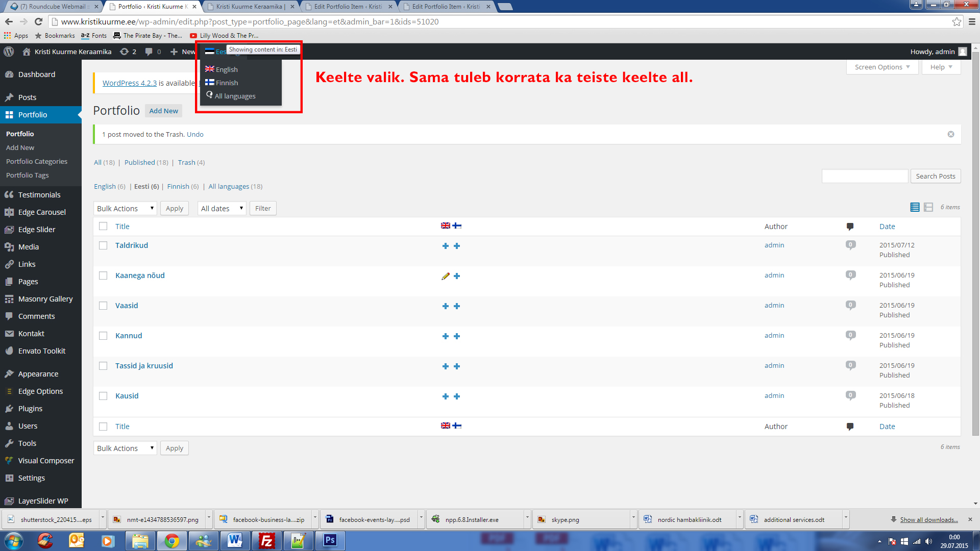Open the Trash (4) filter link

coord(191,162)
